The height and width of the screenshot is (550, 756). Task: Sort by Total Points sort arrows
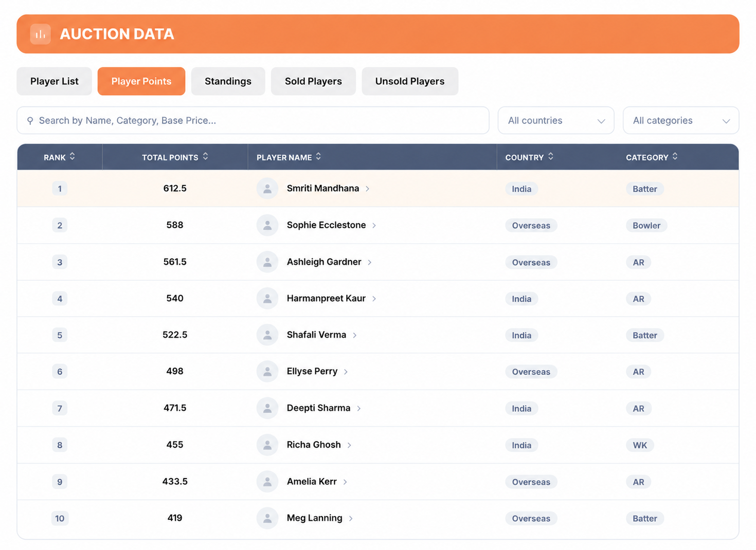tap(206, 157)
